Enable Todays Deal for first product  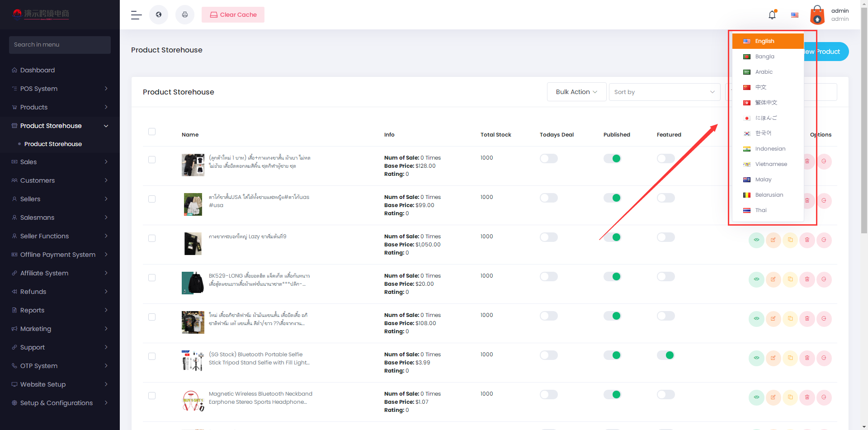[x=548, y=159]
